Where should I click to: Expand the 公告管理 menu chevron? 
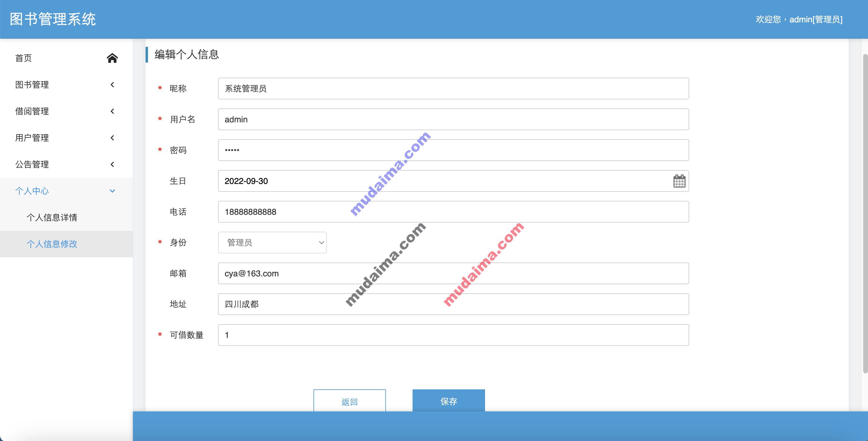click(x=112, y=164)
